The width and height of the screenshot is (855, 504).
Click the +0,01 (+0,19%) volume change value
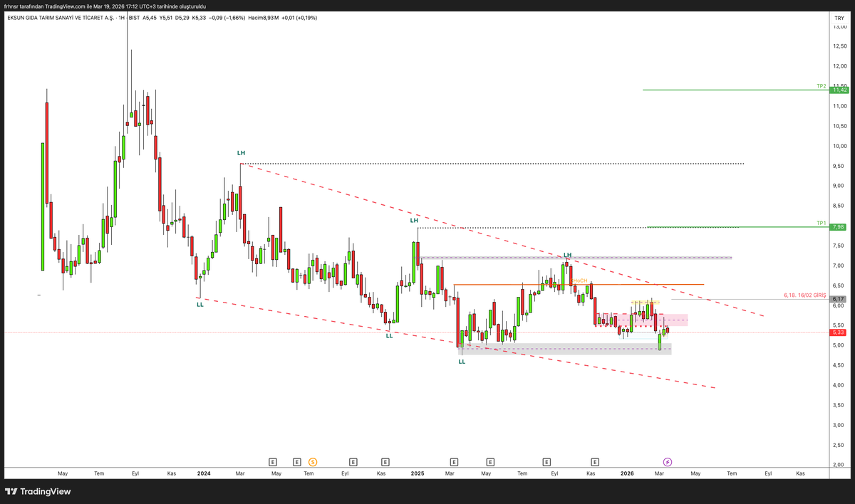pyautogui.click(x=299, y=18)
